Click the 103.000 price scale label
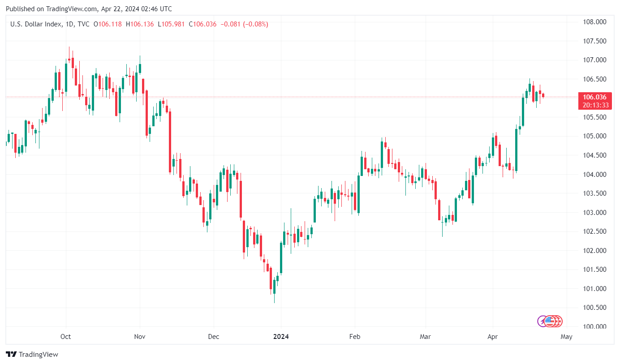Viewport: 620px width, 364px height. click(594, 212)
